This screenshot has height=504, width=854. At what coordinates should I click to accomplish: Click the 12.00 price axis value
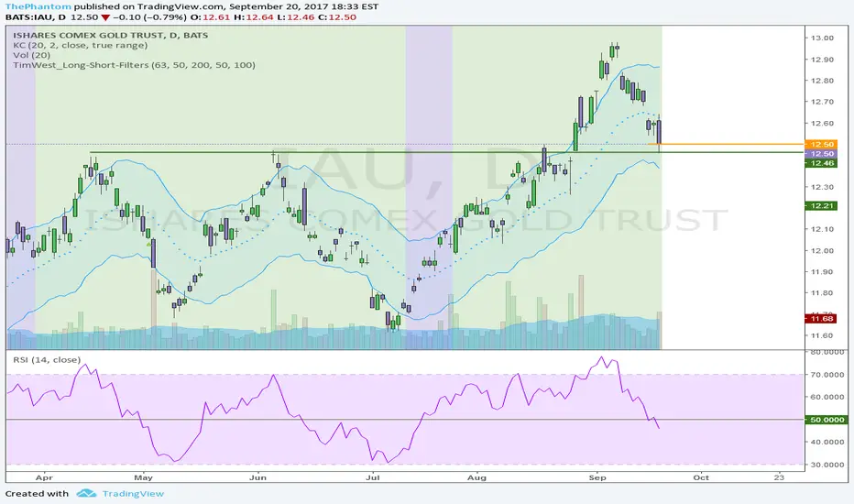(822, 251)
